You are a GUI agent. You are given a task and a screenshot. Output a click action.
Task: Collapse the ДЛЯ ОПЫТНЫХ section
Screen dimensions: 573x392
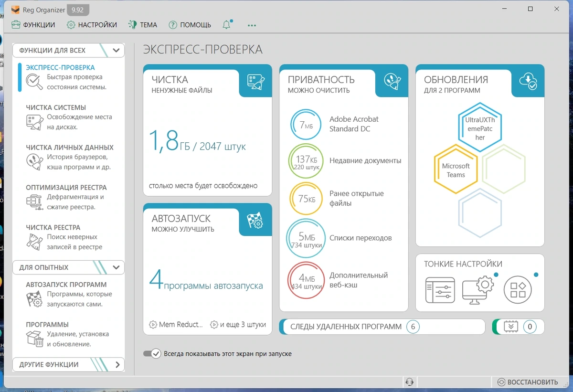point(116,267)
